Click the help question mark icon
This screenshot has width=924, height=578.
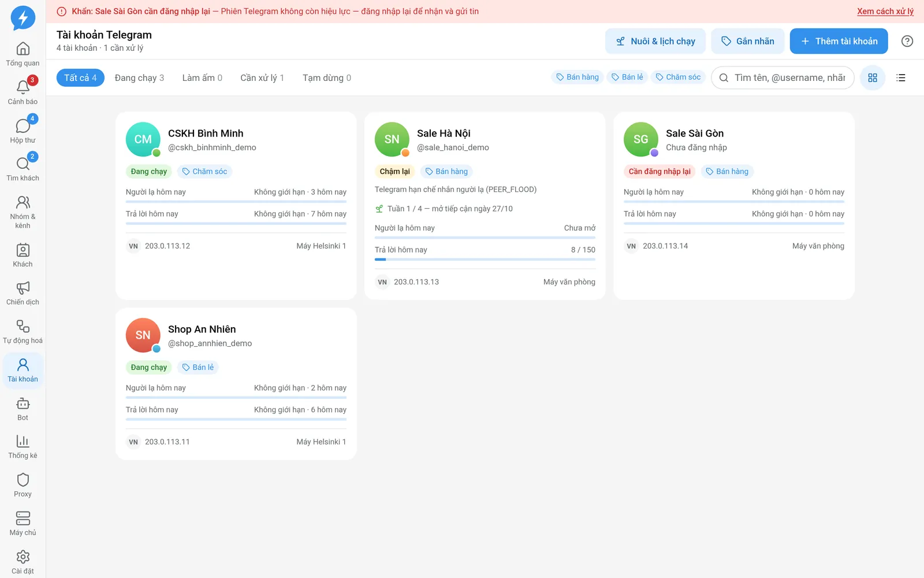click(x=907, y=41)
